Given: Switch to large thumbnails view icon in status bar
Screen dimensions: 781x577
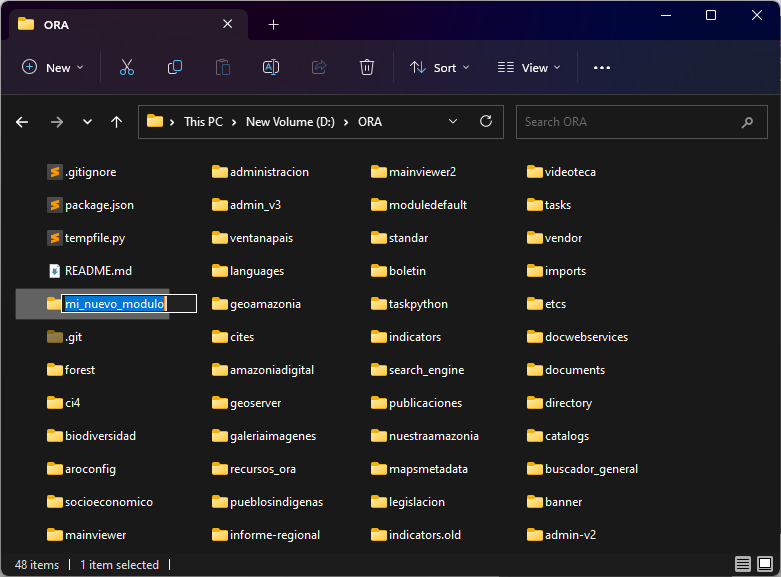Looking at the screenshot, I should coord(765,564).
